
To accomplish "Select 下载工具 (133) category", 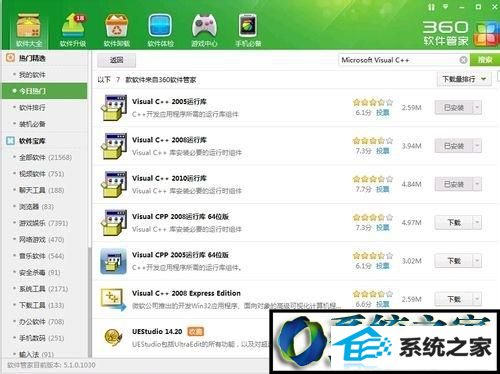I will [x=44, y=305].
